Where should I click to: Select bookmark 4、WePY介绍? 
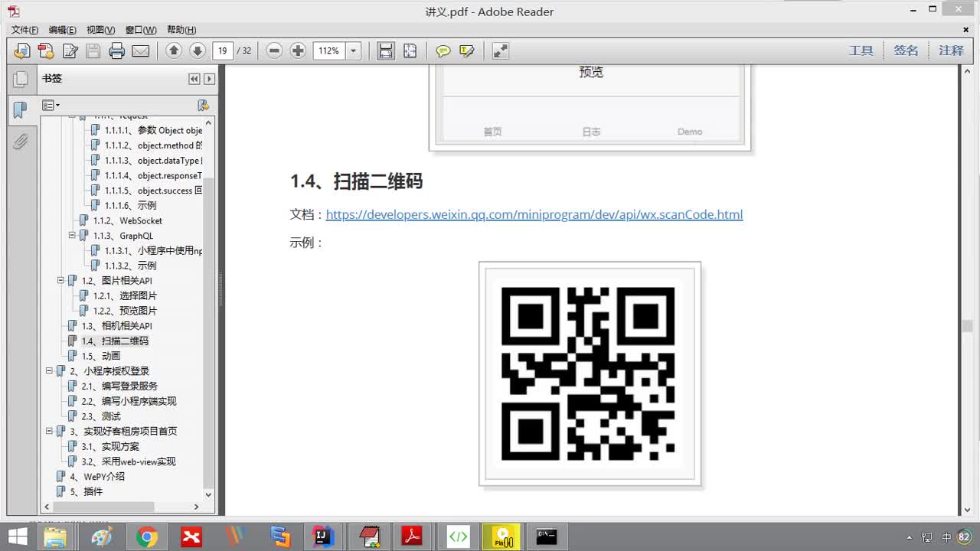[96, 476]
